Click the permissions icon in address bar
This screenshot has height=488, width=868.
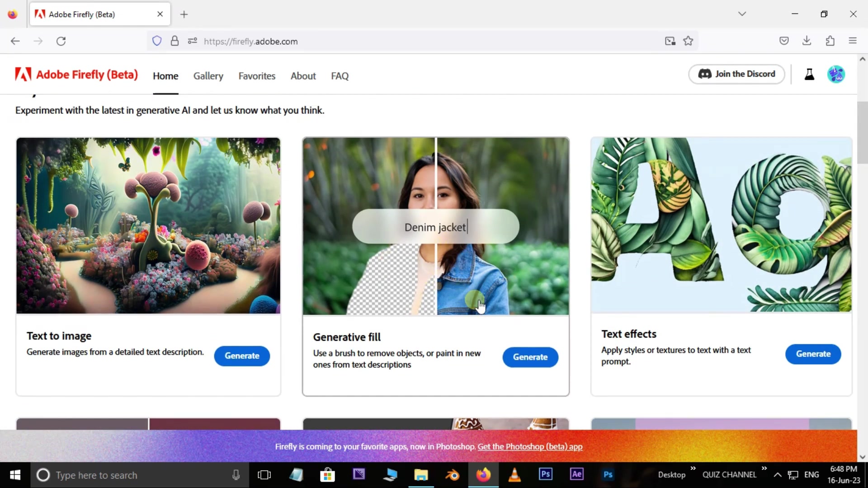[x=192, y=41]
